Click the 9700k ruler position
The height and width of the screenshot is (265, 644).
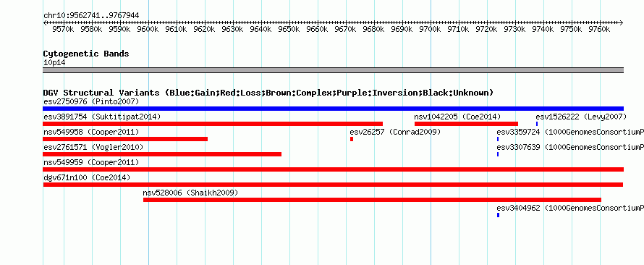pyautogui.click(x=431, y=30)
